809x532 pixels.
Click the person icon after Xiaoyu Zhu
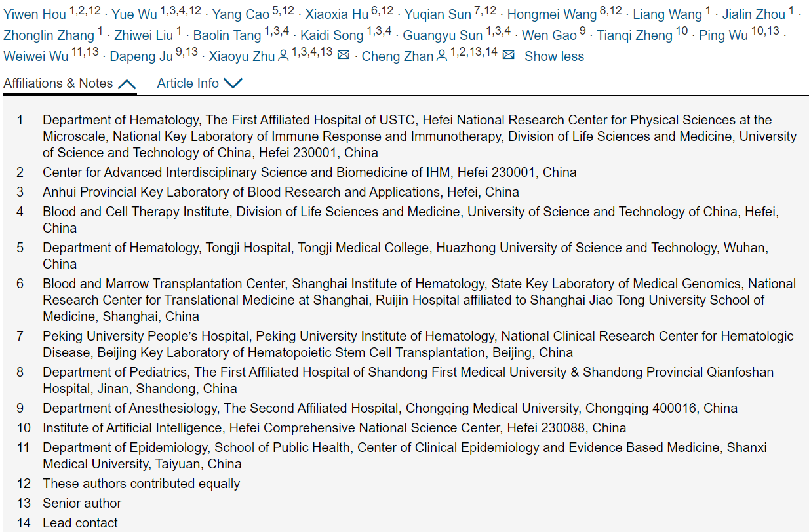tap(283, 56)
